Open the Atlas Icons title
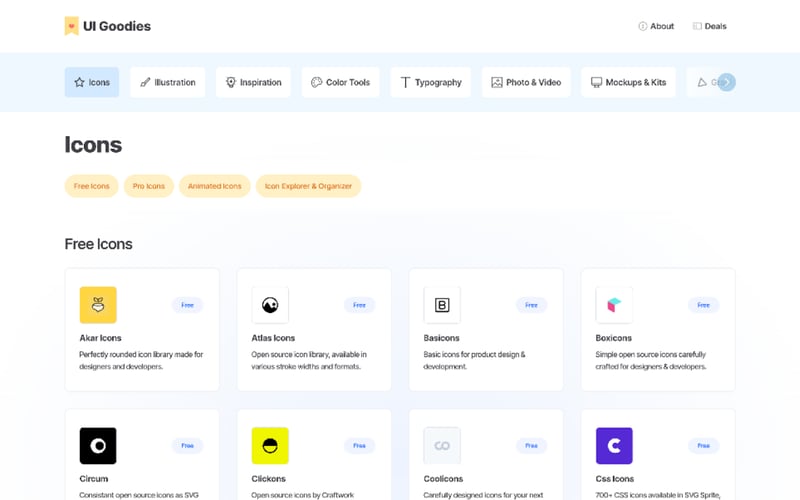This screenshot has height=500, width=800. pos(273,338)
